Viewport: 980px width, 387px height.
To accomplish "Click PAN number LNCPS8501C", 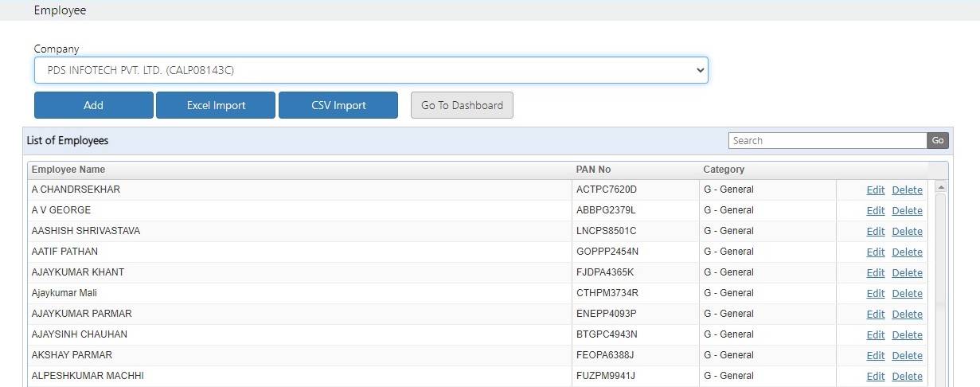I will click(x=607, y=231).
